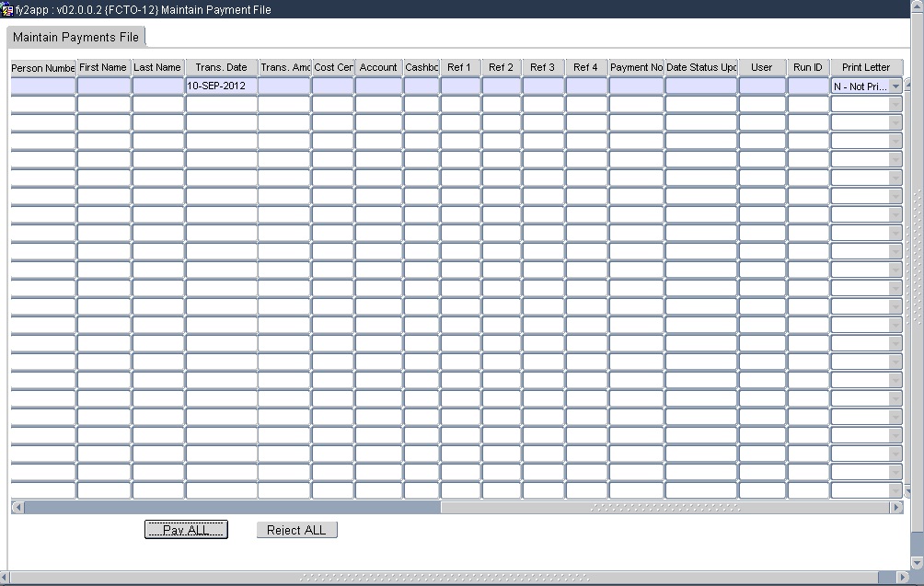
Task: Change the N - Not Printed selection
Action: (x=860, y=86)
